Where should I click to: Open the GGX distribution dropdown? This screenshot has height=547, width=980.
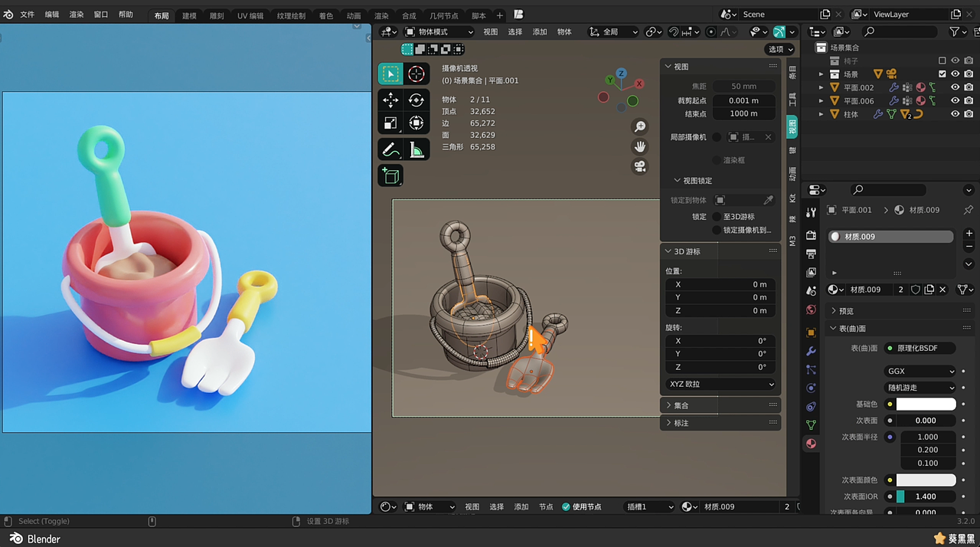tap(920, 372)
